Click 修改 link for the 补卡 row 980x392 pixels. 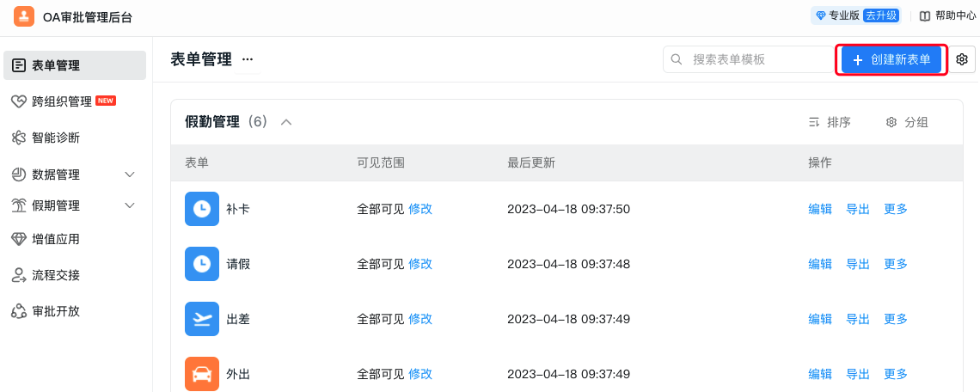pos(420,210)
